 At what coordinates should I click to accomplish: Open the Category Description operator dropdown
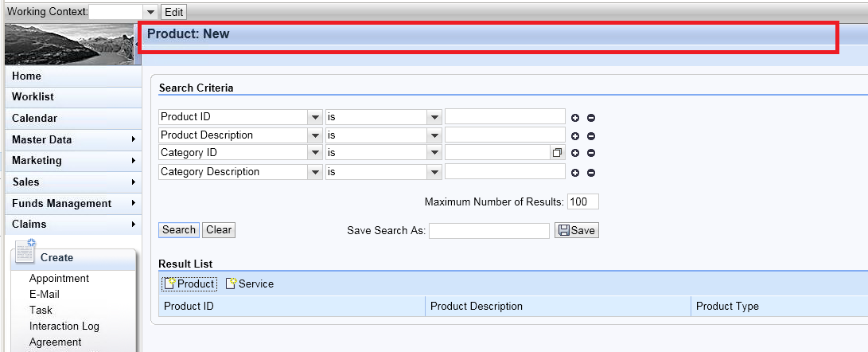coord(434,172)
